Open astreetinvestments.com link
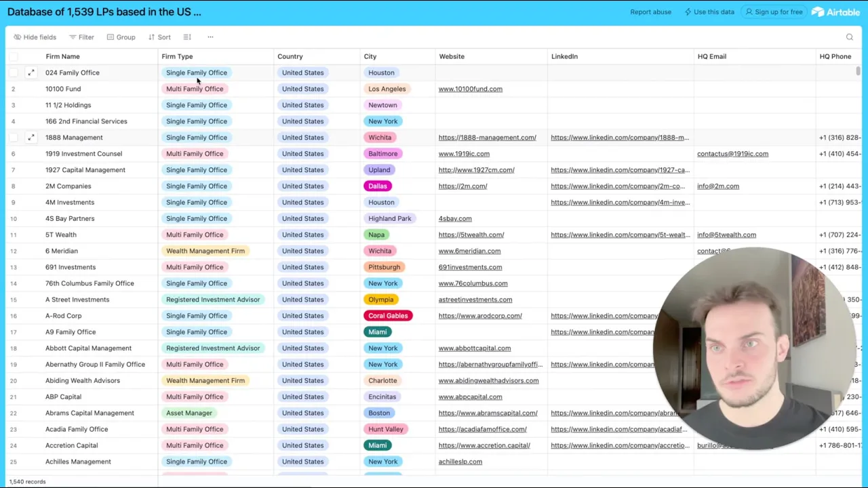 point(475,300)
